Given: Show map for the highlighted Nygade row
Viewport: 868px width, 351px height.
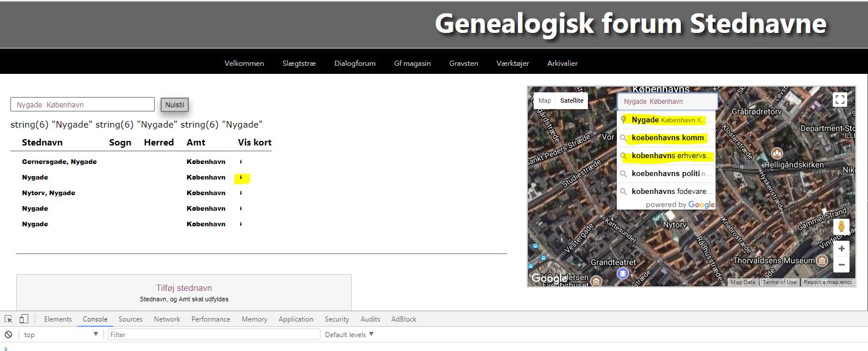Looking at the screenshot, I should 241,178.
